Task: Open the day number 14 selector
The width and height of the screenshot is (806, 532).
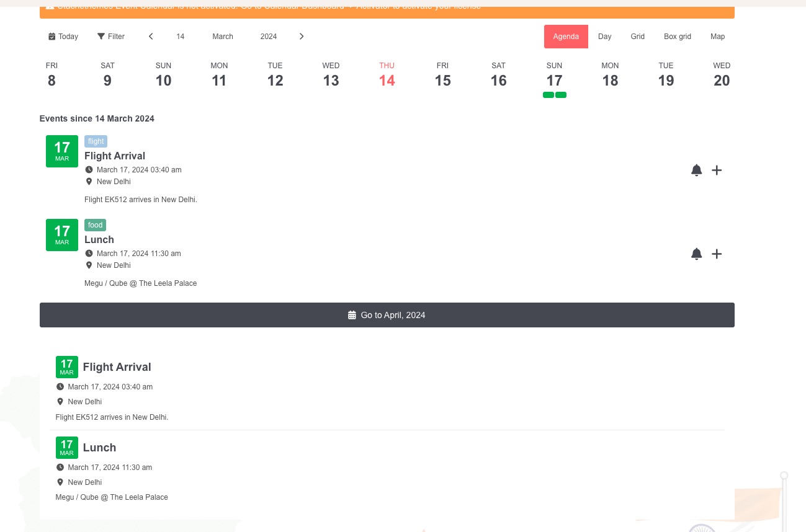Action: click(x=180, y=37)
